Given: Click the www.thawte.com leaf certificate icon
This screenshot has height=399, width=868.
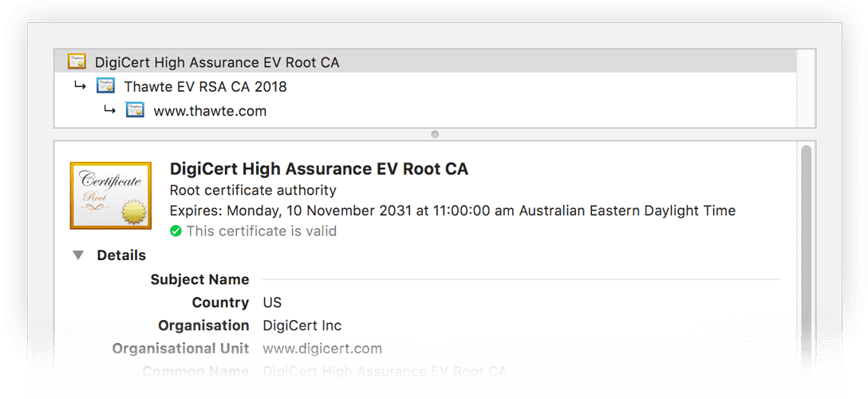Looking at the screenshot, I should [135, 111].
